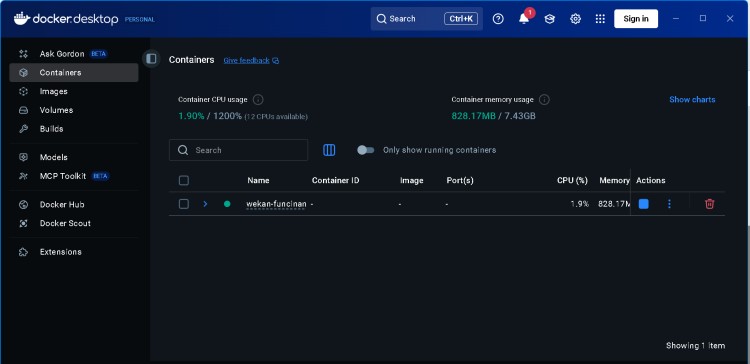Screen dimensions: 750x364
Task: Check the wekan container row checkbox
Action: (x=184, y=204)
